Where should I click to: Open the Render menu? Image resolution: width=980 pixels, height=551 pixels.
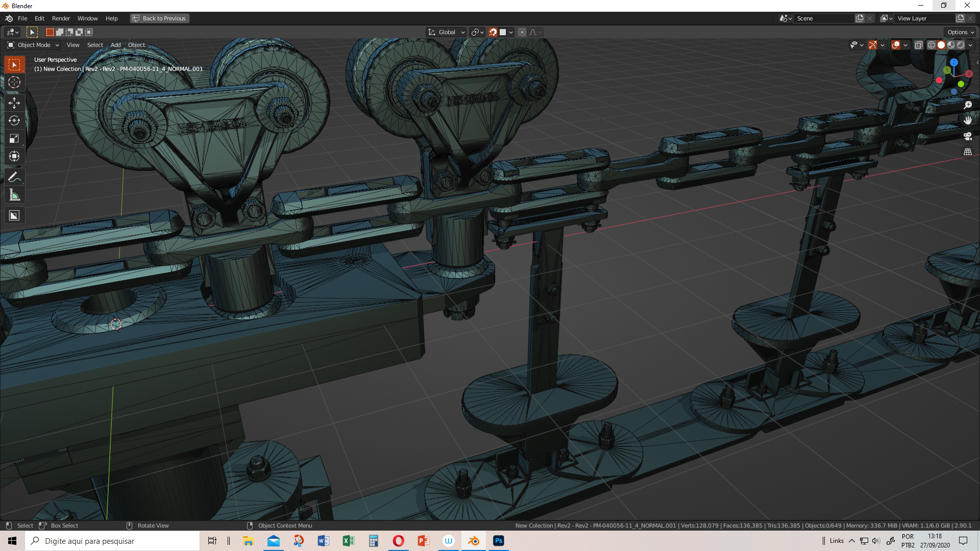pos(61,18)
